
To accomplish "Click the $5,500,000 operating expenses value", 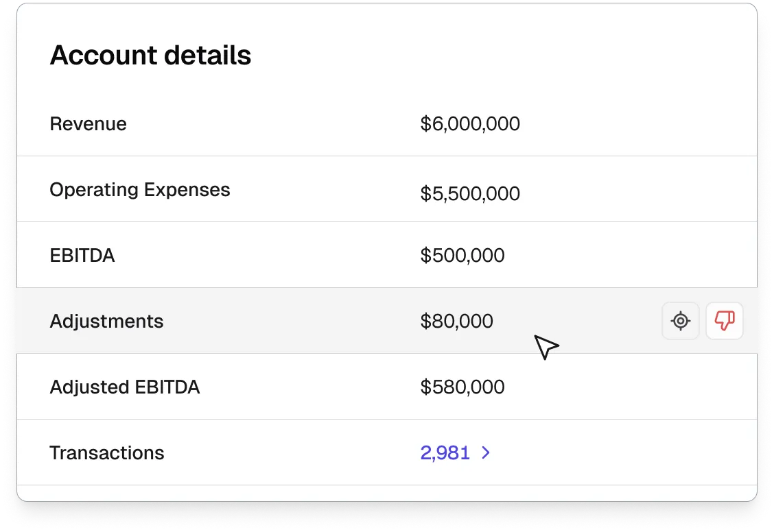I will (470, 194).
